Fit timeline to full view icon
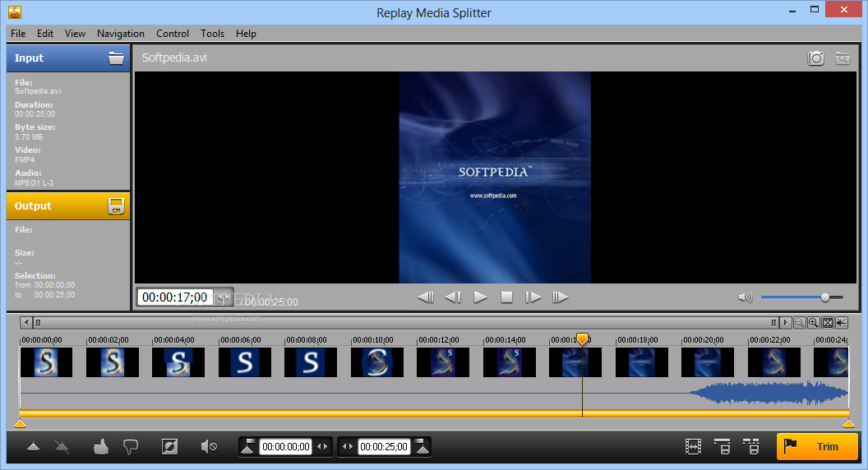Viewport: 868px width, 470px height. [x=828, y=323]
